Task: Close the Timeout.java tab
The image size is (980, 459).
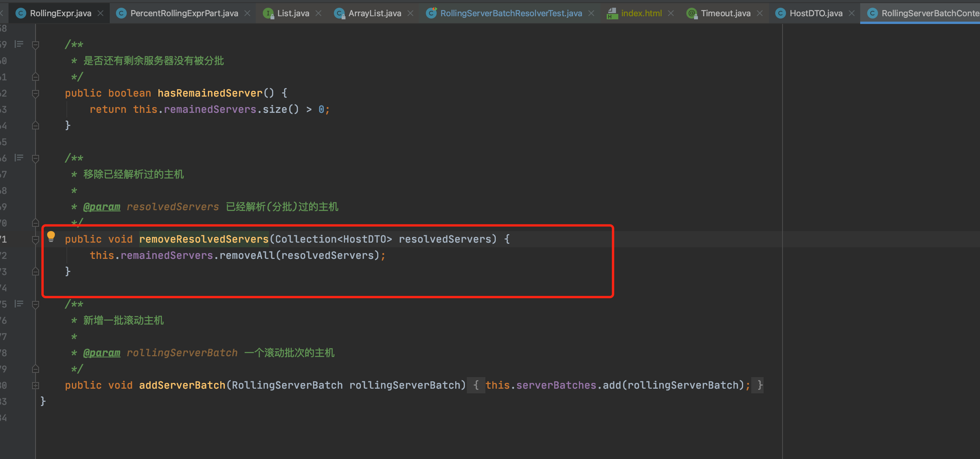Action: tap(760, 13)
